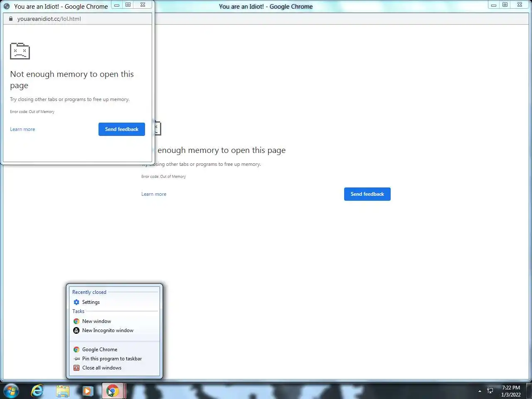Click the New window Chrome icon
Screen dimensions: 532x399
[76, 321]
